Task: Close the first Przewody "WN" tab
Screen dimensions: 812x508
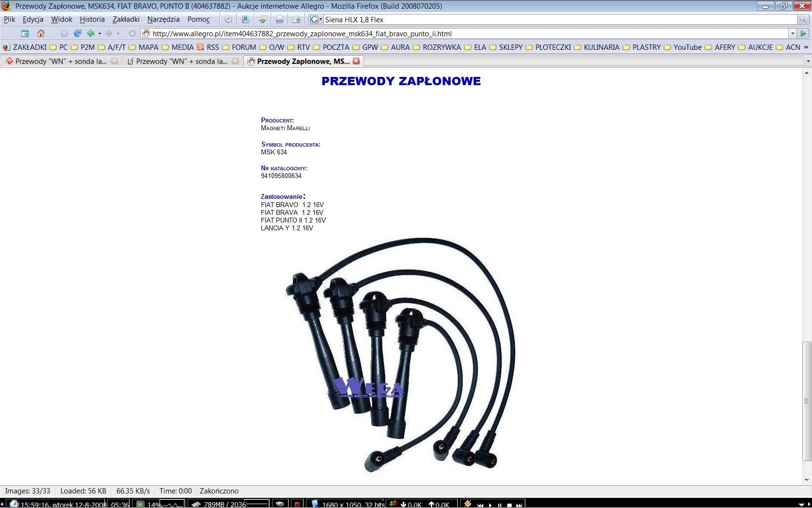Action: (115, 61)
